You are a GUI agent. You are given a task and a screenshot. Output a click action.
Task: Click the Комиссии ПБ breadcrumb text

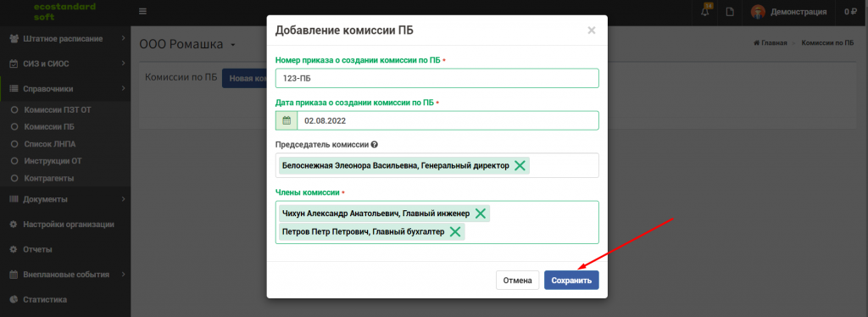[827, 42]
